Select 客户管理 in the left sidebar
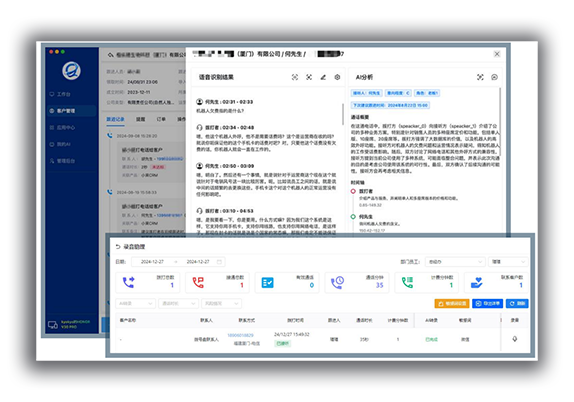The width and height of the screenshot is (574, 402). coord(72,111)
